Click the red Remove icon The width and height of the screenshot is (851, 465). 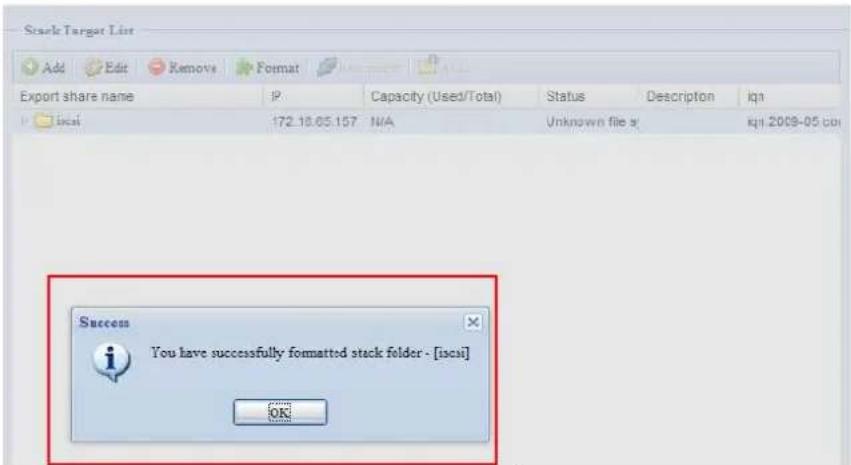pyautogui.click(x=156, y=67)
